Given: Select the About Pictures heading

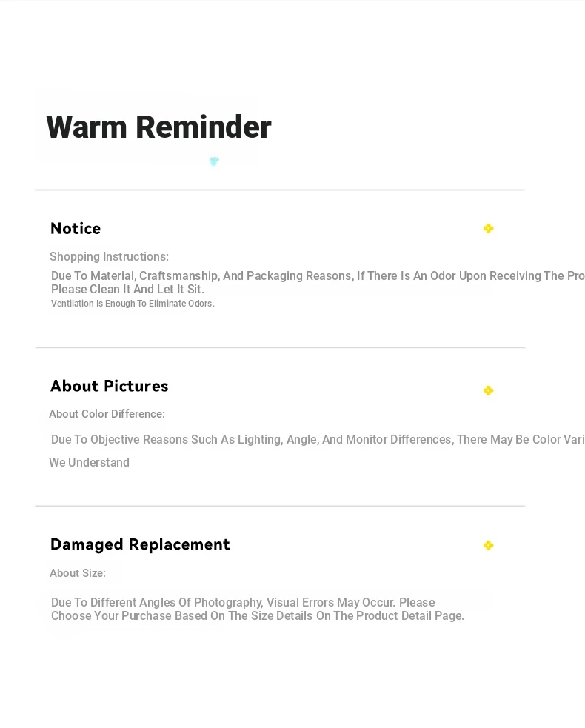Looking at the screenshot, I should (109, 386).
